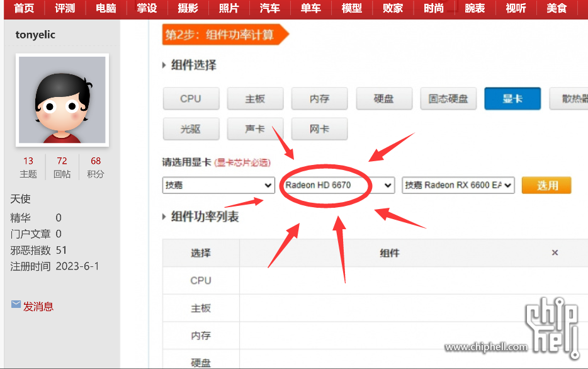
Task: View the 13 主题 count
Action: pos(28,167)
